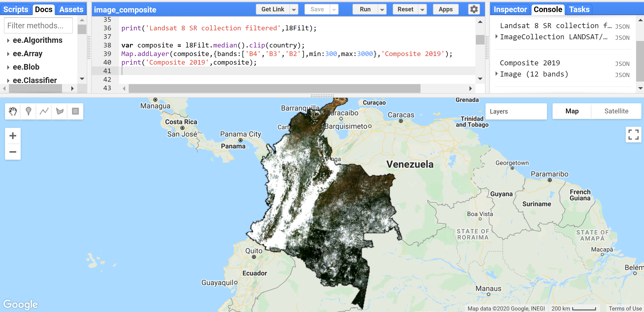Image resolution: width=644 pixels, height=312 pixels.
Task: Click docs panel horizontal scrollbar
Action: [x=35, y=88]
